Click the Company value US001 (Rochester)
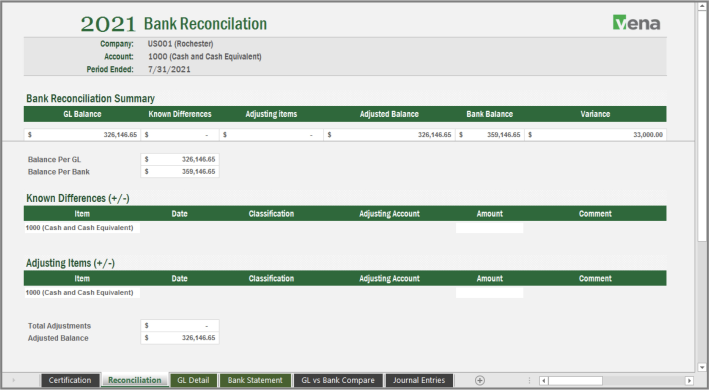The width and height of the screenshot is (709, 390). 180,44
